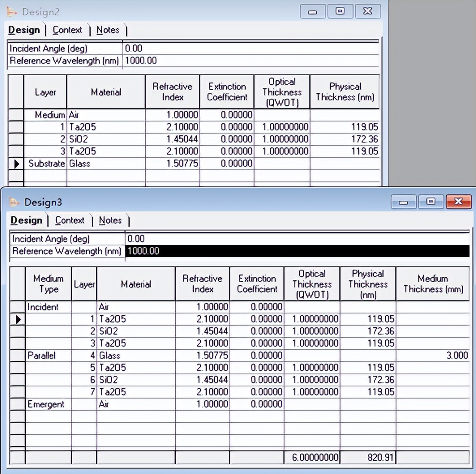Click the row selector arrow beside Substrate

point(16,164)
